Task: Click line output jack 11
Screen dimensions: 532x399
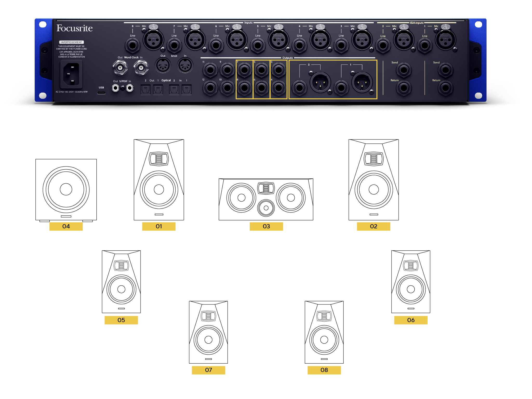Action: click(210, 70)
